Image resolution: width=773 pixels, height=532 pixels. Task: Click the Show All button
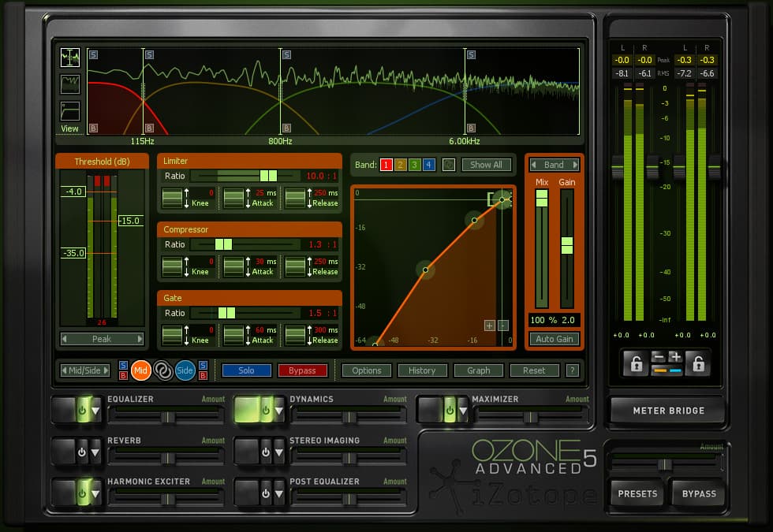(x=486, y=165)
